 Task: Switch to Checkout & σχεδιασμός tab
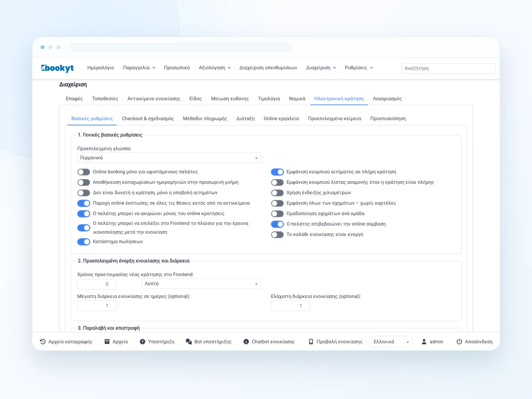[148, 119]
